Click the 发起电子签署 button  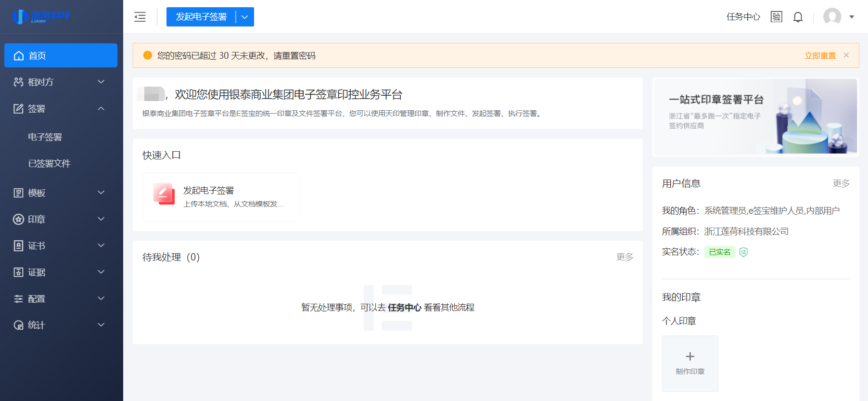coord(201,17)
